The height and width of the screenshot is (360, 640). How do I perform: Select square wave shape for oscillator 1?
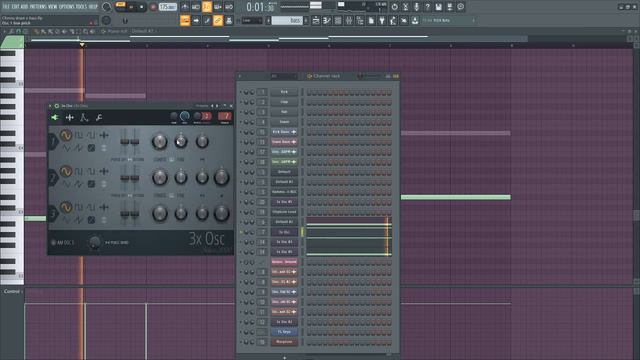[78, 135]
